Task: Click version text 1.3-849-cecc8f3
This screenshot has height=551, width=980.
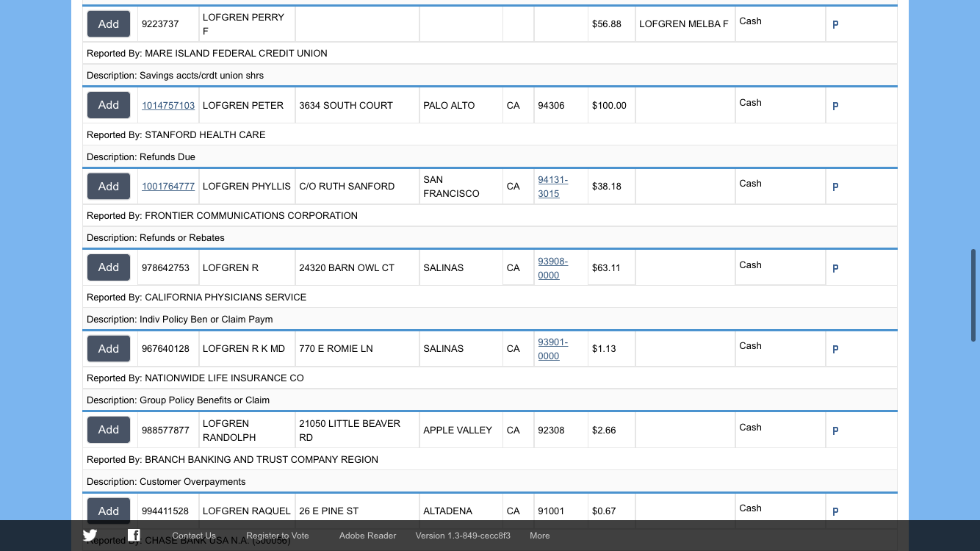Action: click(463, 536)
